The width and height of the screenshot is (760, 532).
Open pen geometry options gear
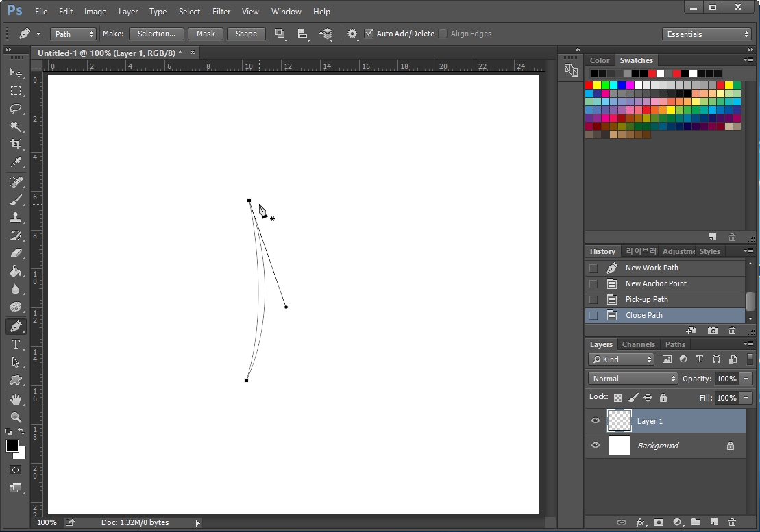click(x=352, y=34)
